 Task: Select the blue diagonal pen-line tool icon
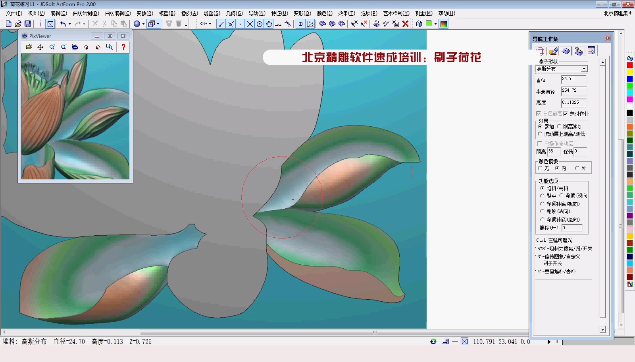point(221,24)
